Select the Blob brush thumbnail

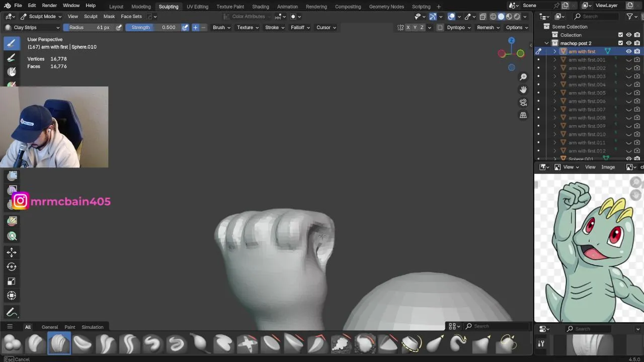(x=13, y=344)
